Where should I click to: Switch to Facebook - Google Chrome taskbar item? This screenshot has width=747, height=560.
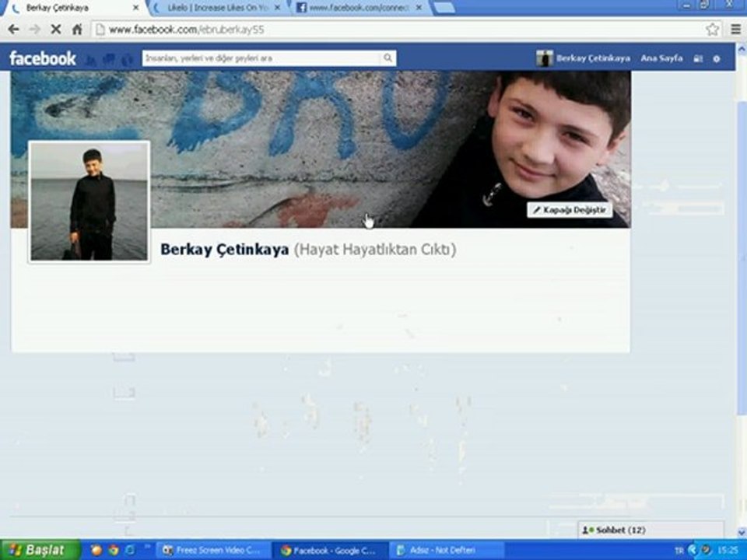pyautogui.click(x=330, y=551)
